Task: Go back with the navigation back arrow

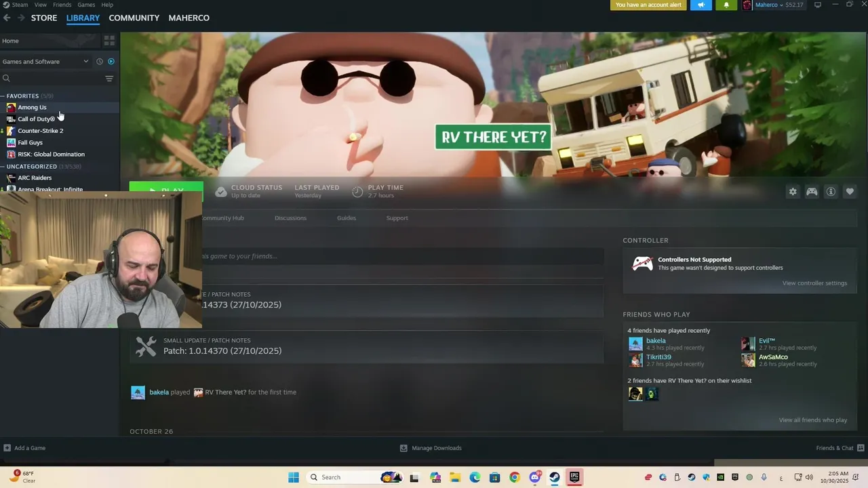Action: [7, 18]
